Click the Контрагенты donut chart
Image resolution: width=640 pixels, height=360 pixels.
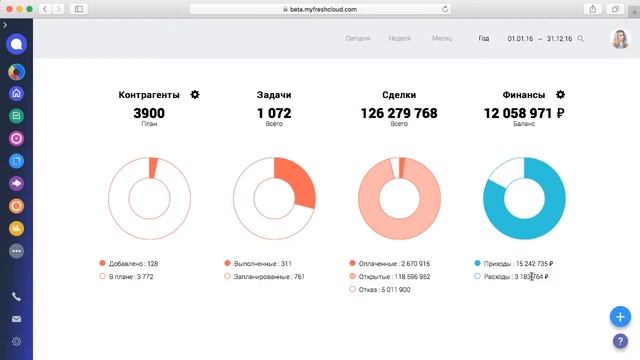point(149,198)
